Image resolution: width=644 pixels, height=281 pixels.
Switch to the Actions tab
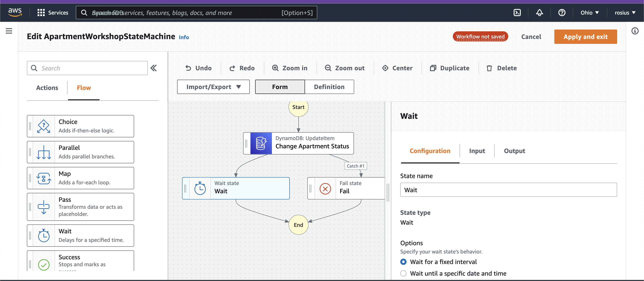coord(47,88)
